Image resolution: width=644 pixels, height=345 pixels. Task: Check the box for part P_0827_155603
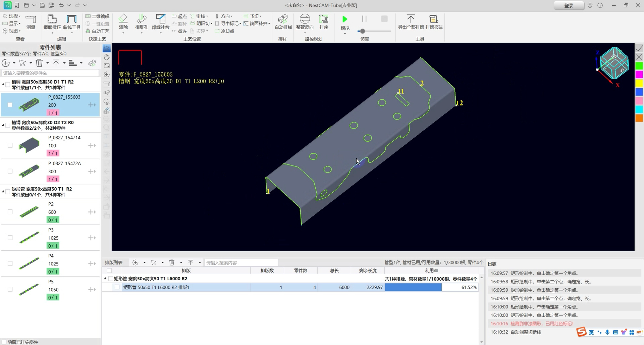tap(10, 105)
